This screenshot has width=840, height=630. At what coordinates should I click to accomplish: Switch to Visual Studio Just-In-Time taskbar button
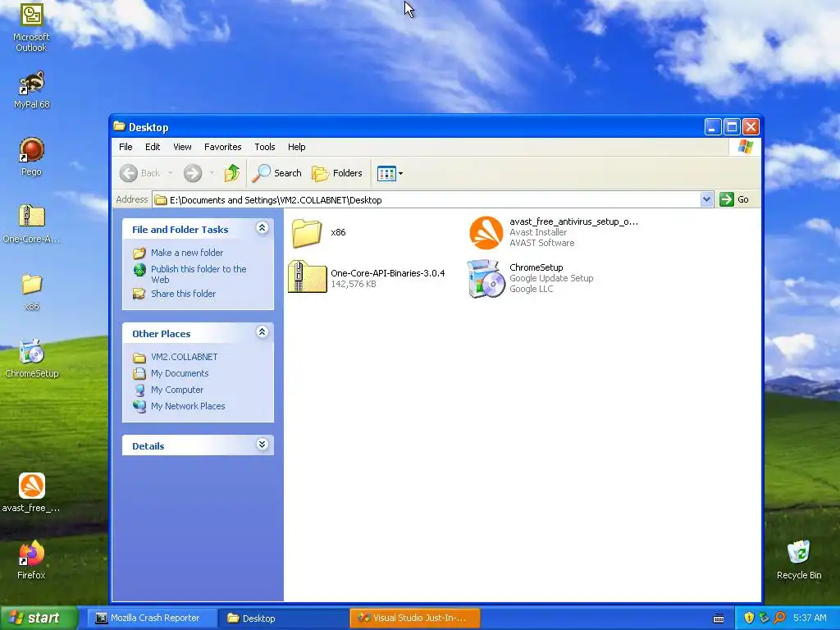[414, 619]
